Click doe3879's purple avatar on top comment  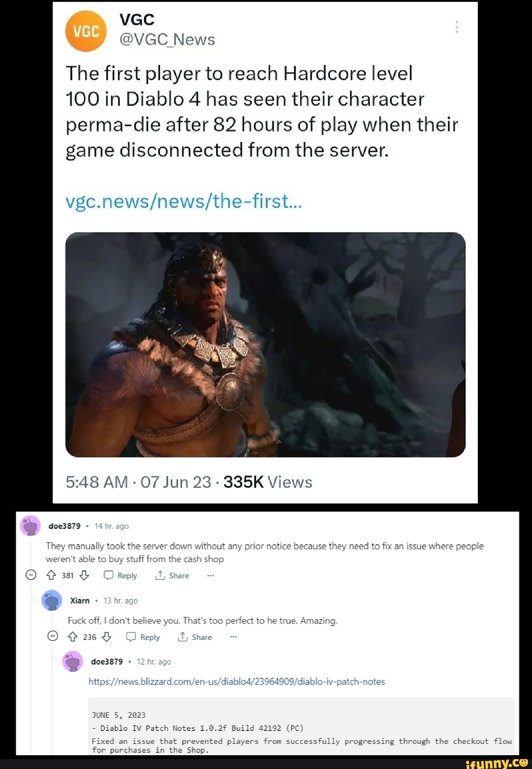pos(31,526)
